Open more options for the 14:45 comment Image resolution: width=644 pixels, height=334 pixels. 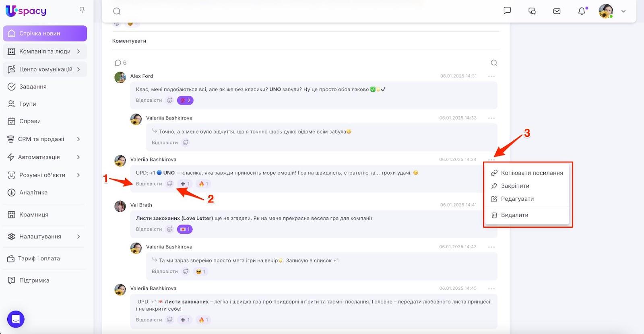tap(491, 289)
